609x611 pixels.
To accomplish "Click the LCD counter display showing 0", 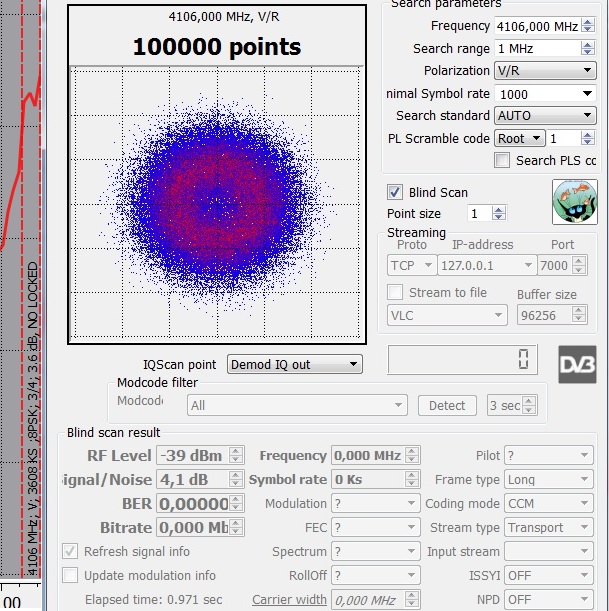I will 462,359.
